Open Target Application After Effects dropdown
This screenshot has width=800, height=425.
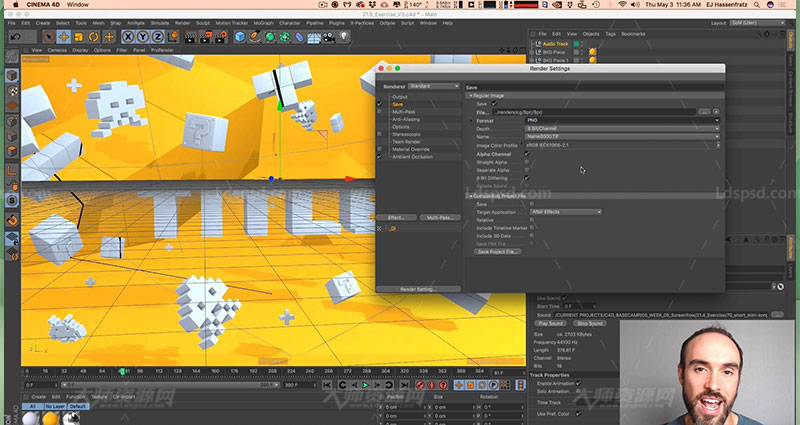(x=565, y=212)
